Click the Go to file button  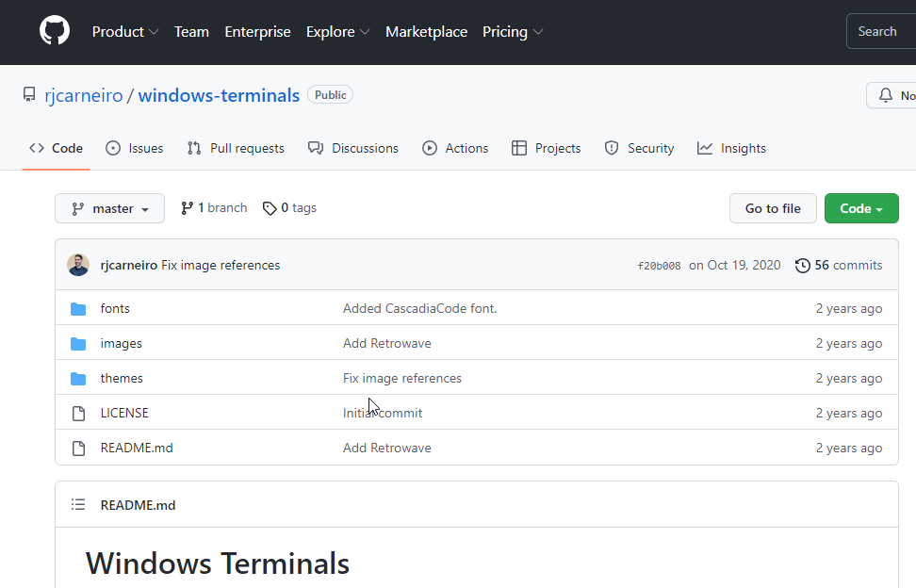pyautogui.click(x=773, y=208)
